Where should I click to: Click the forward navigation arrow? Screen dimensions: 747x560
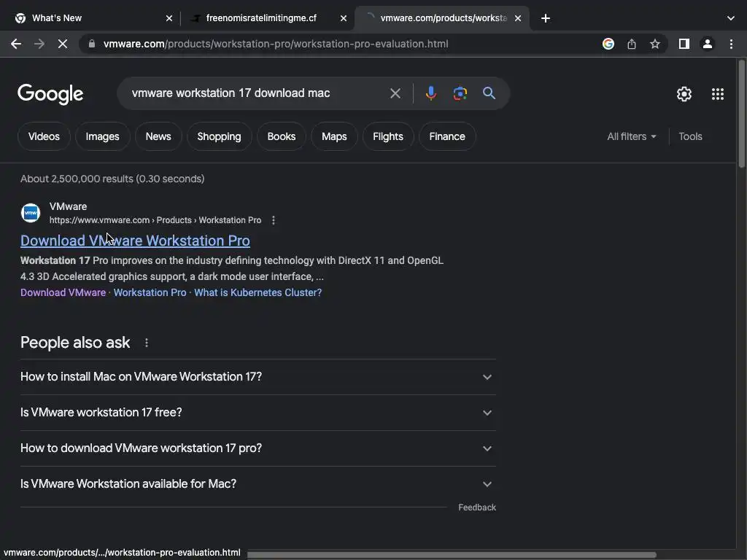tap(39, 44)
